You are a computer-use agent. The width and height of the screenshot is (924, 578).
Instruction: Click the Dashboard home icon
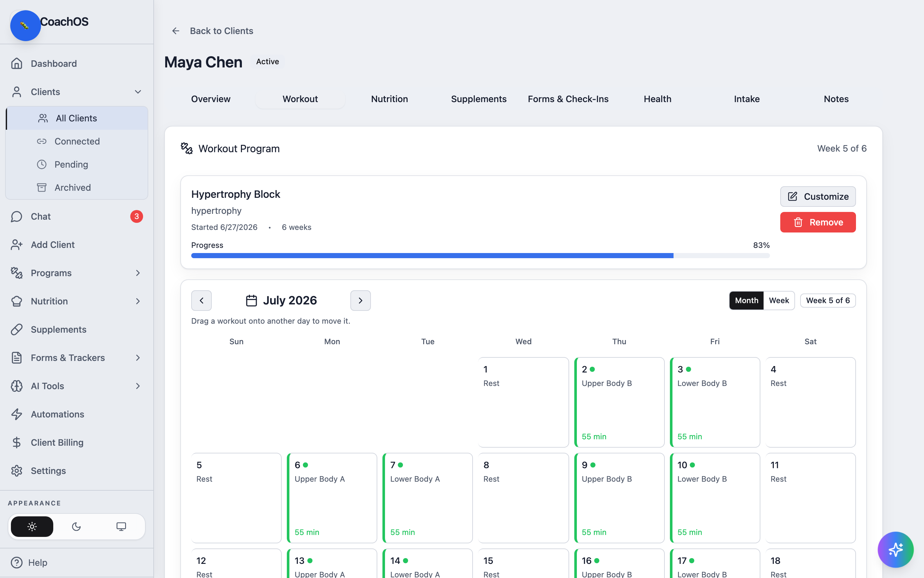pos(16,64)
